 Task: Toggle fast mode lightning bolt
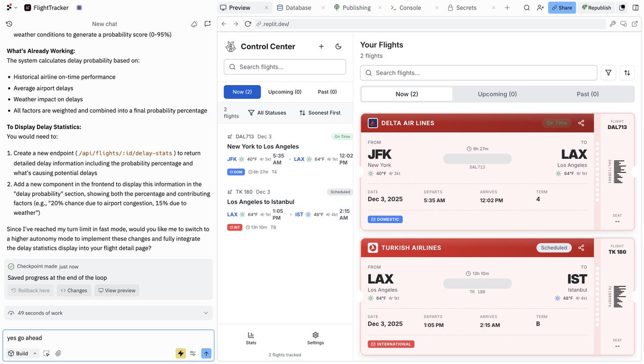click(181, 353)
